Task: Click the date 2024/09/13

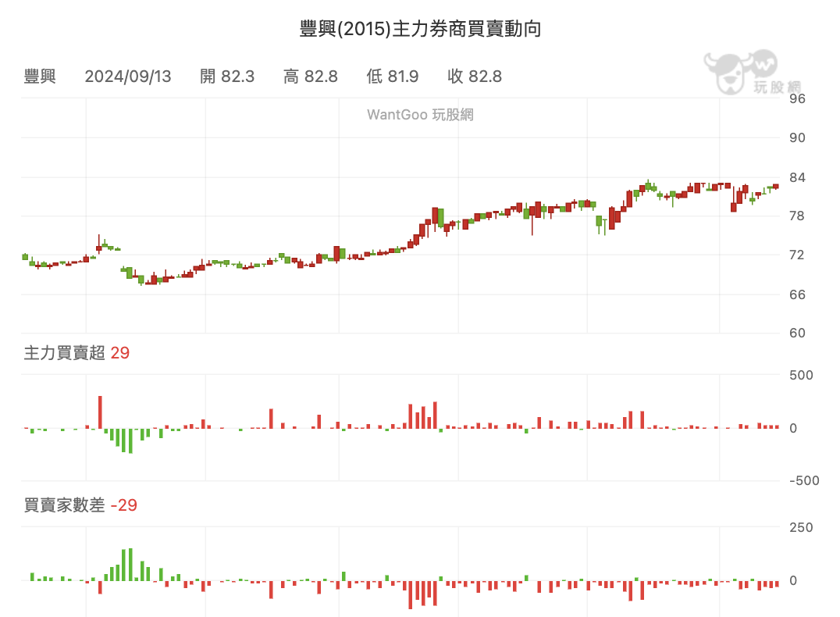Action: (x=127, y=76)
